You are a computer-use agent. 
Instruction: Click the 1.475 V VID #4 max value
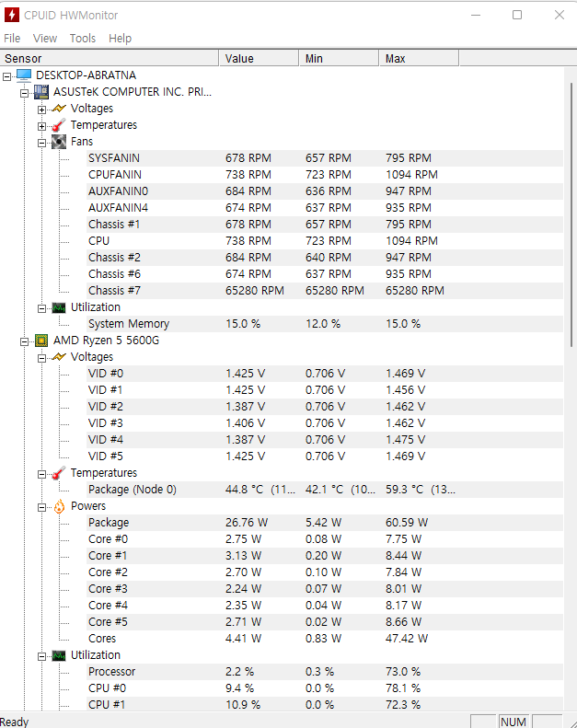coord(405,440)
